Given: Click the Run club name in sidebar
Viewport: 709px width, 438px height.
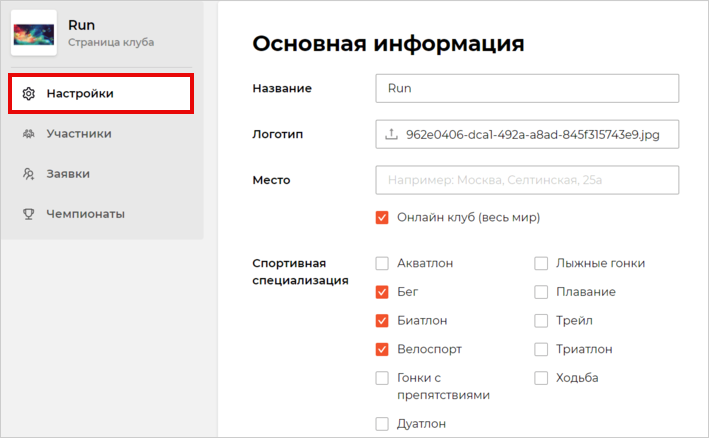Looking at the screenshot, I should click(x=81, y=25).
